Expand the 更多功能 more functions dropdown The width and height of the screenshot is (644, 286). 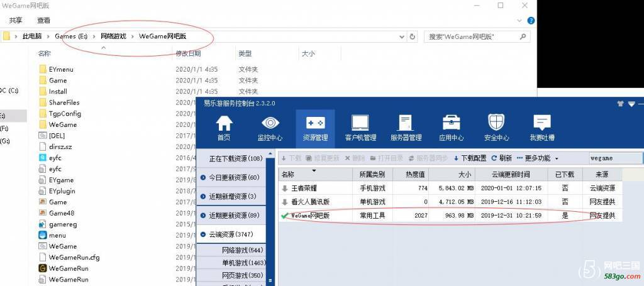pos(538,158)
